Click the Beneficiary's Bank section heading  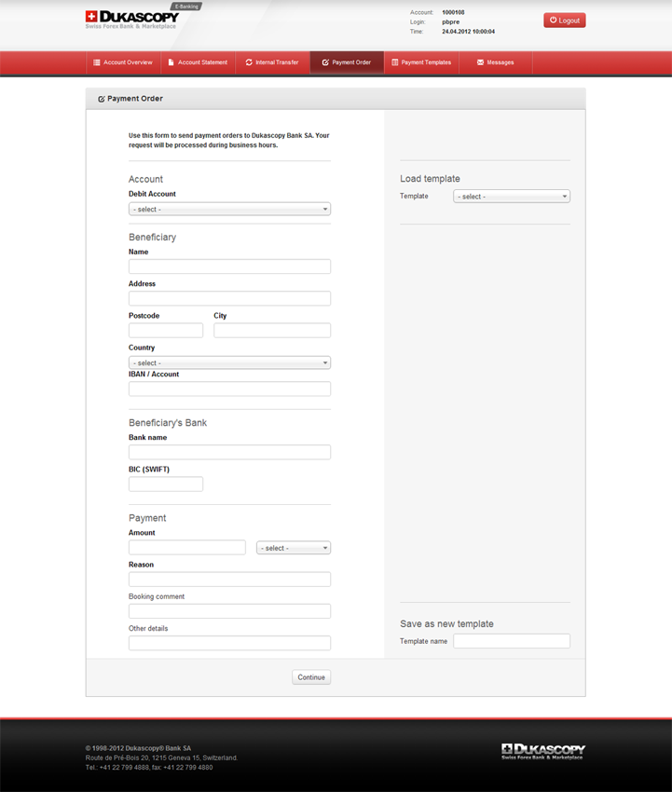pos(168,423)
